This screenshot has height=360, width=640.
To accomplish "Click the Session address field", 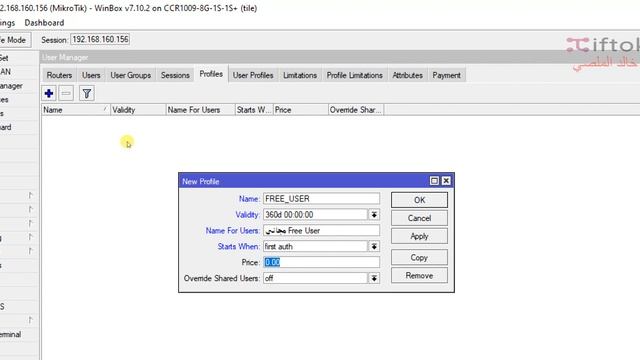I will 100,40.
